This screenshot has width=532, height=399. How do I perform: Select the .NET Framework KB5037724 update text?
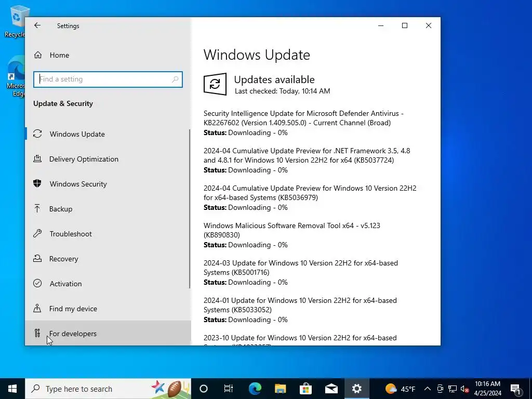307,155
